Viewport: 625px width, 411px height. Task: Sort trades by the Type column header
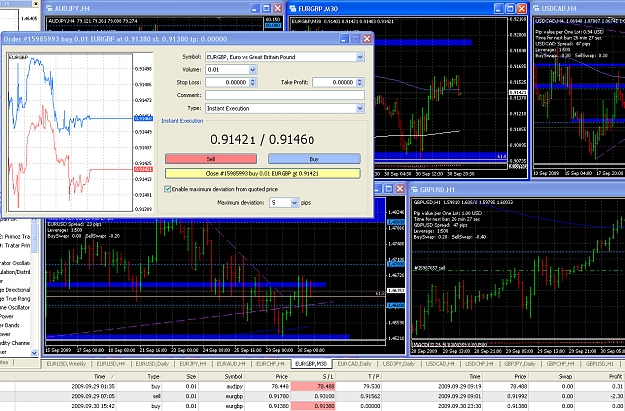pyautogui.click(x=154, y=376)
